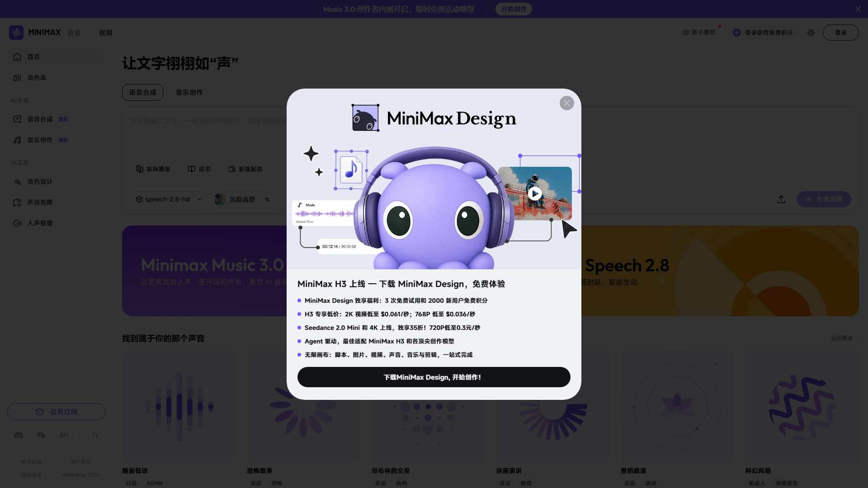The width and height of the screenshot is (868, 488).
Task: Open the WeChat icon link
Action: pos(41,435)
